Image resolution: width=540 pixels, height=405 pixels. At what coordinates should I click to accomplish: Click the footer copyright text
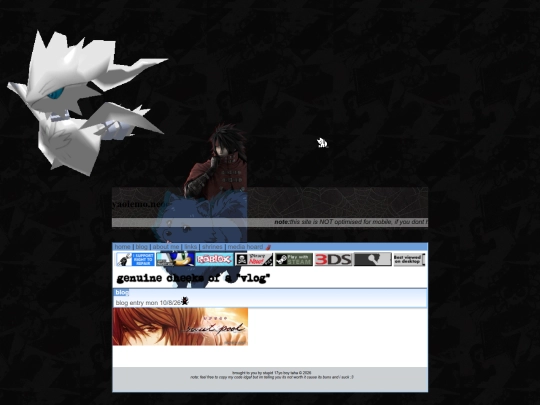[272, 373]
